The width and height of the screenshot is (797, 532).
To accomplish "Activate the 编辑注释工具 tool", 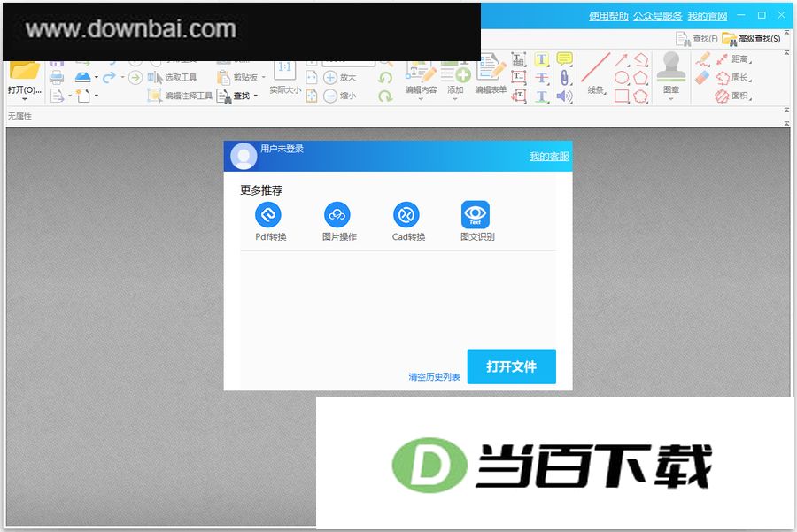I will coord(180,96).
